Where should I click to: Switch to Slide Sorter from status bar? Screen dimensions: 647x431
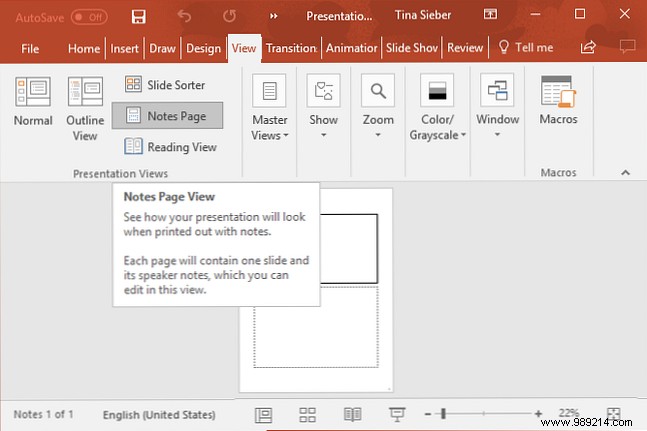click(307, 415)
